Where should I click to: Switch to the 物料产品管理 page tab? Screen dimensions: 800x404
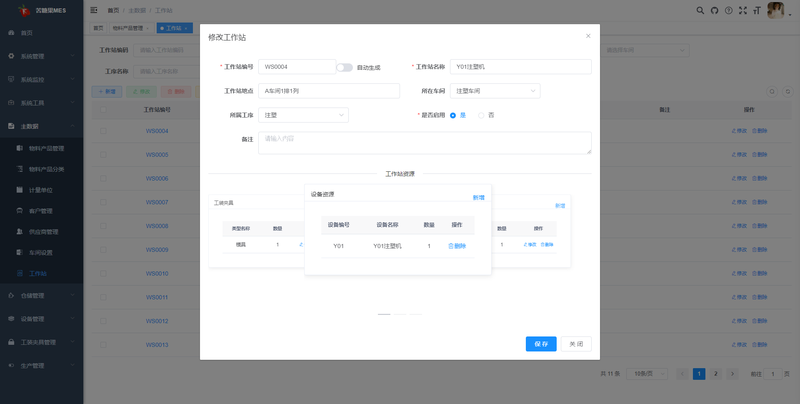[131, 28]
